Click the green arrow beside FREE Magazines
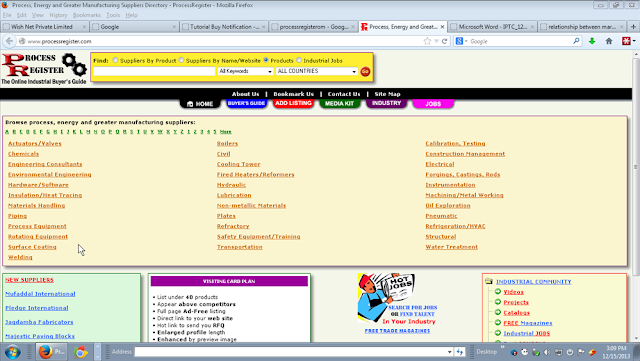 point(498,323)
